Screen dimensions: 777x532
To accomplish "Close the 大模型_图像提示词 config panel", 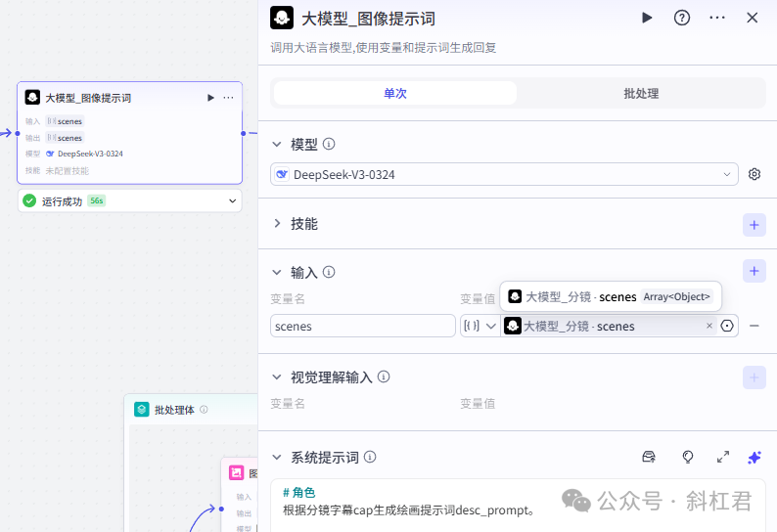I will [753, 18].
